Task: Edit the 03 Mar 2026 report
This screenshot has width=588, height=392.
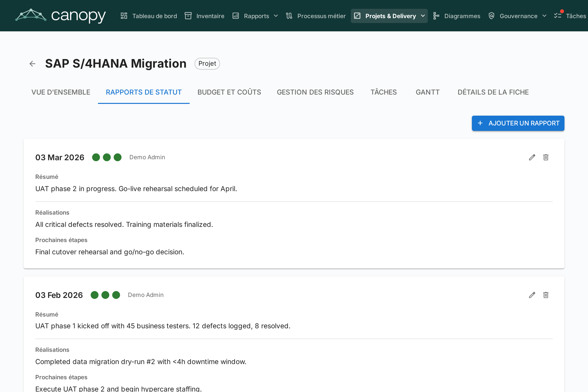Action: 532,157
